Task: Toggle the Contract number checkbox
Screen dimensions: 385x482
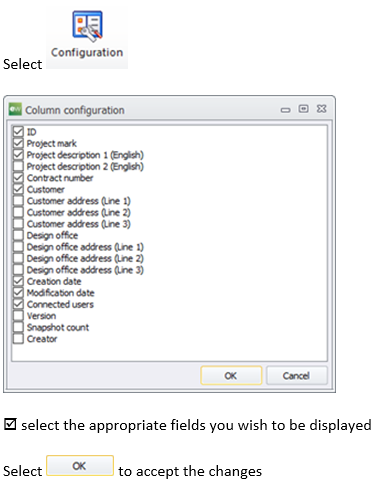Action: pos(18,177)
